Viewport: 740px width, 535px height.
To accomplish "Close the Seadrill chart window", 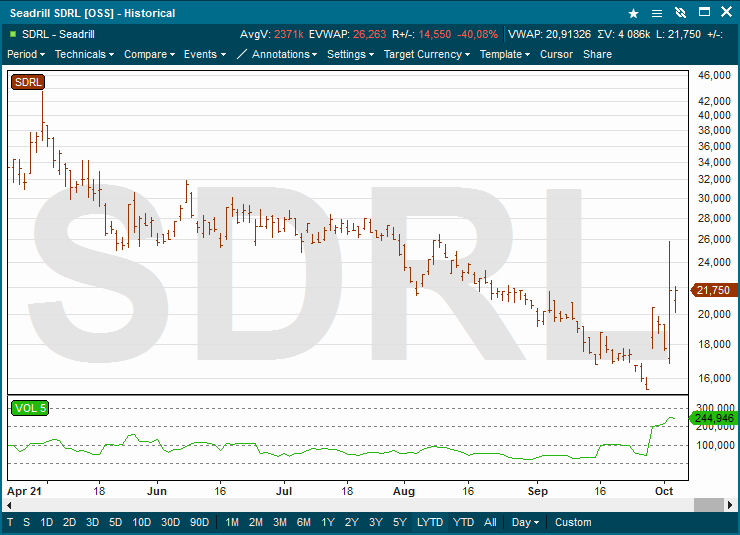I will click(726, 12).
